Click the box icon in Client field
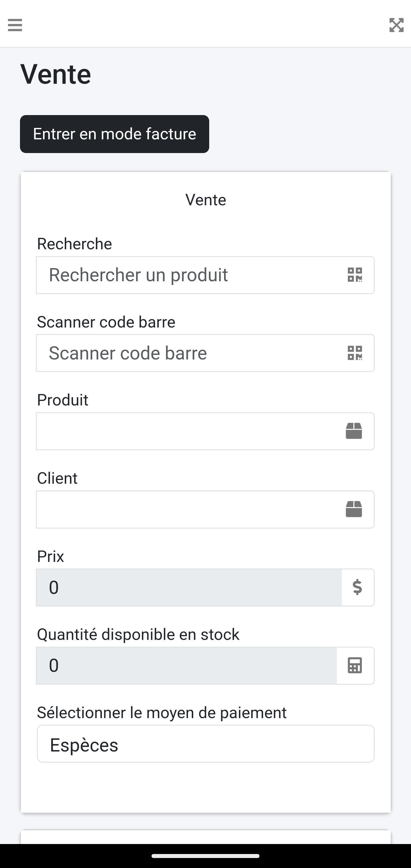The image size is (411, 868). coord(354,509)
